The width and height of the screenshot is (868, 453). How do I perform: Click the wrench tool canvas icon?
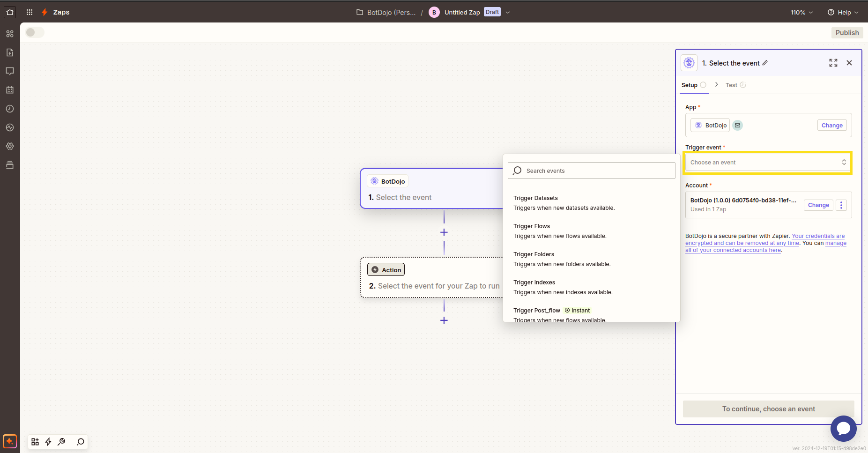point(61,442)
